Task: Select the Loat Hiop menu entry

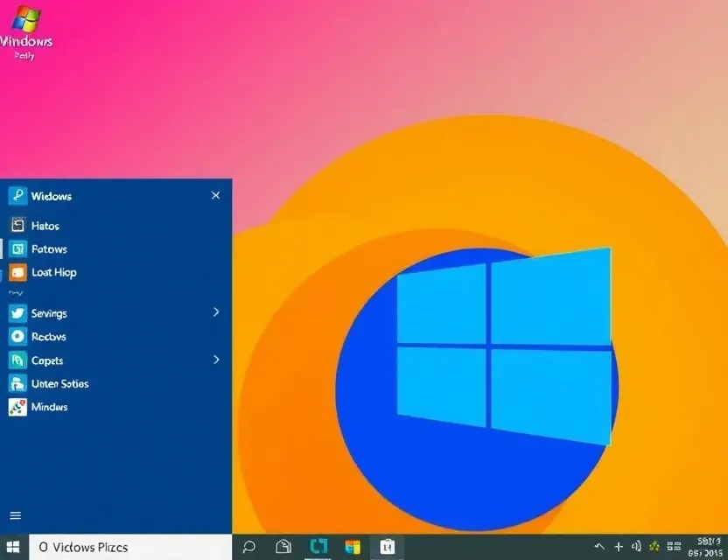Action: (116, 272)
